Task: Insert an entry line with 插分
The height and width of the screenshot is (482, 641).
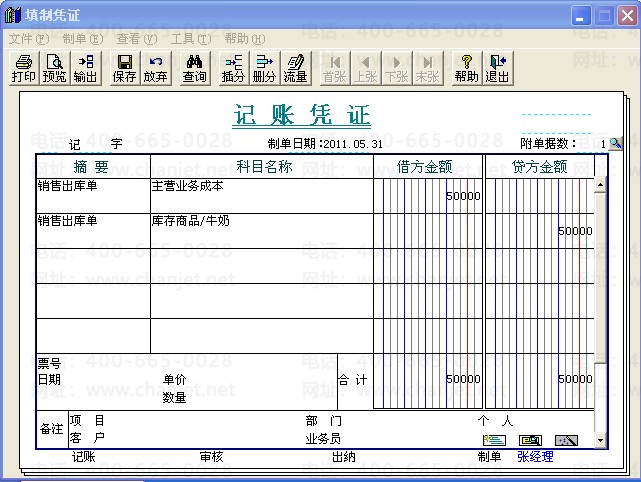Action: point(233,68)
